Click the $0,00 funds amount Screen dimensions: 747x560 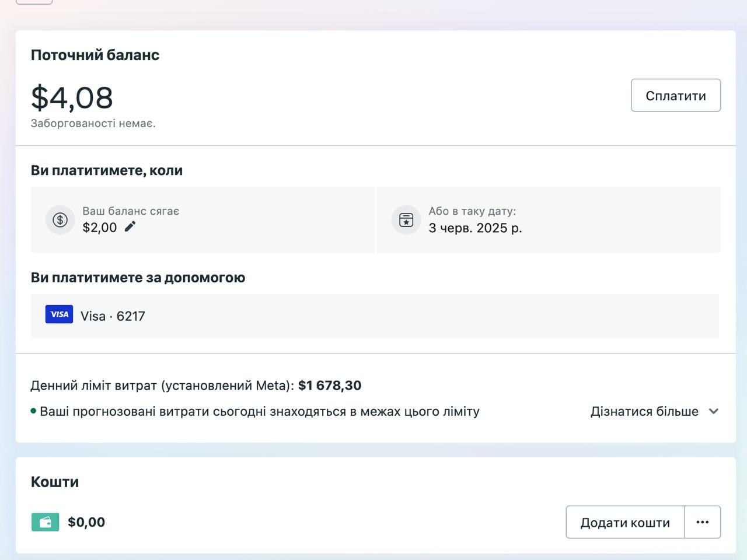click(x=86, y=522)
